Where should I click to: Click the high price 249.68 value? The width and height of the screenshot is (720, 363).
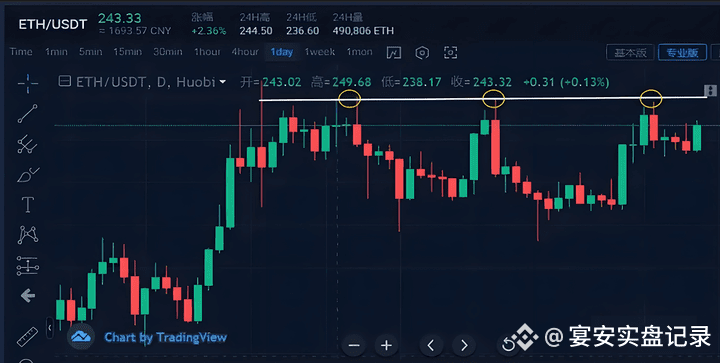(x=352, y=82)
